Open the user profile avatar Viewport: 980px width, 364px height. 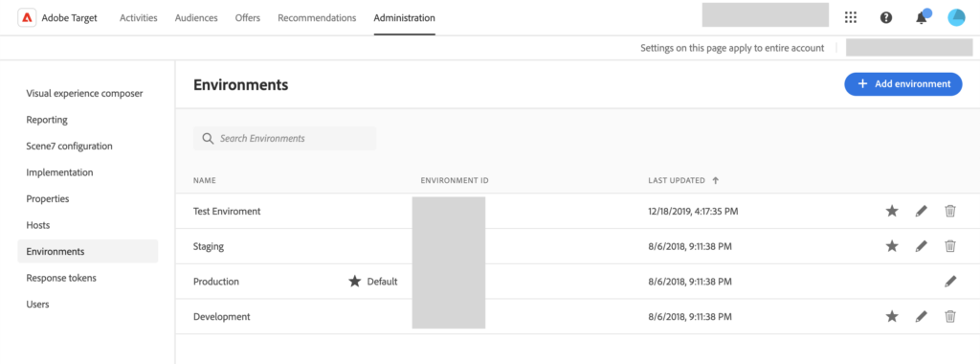click(956, 17)
